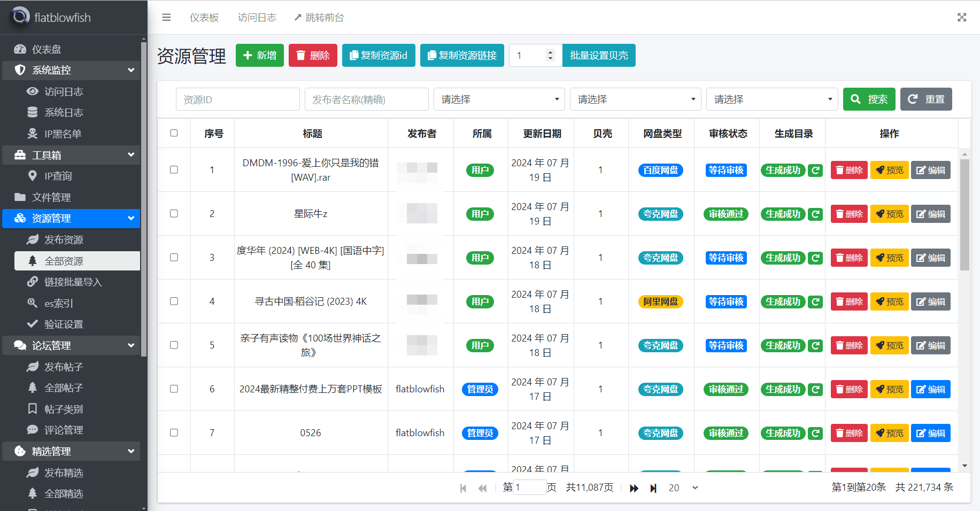Refresh directory generation for row 1

(x=815, y=171)
